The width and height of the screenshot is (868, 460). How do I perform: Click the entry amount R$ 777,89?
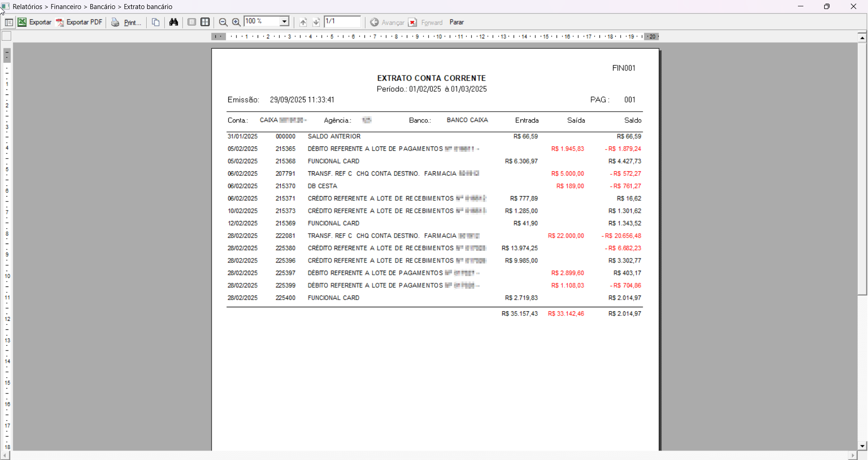tap(524, 199)
